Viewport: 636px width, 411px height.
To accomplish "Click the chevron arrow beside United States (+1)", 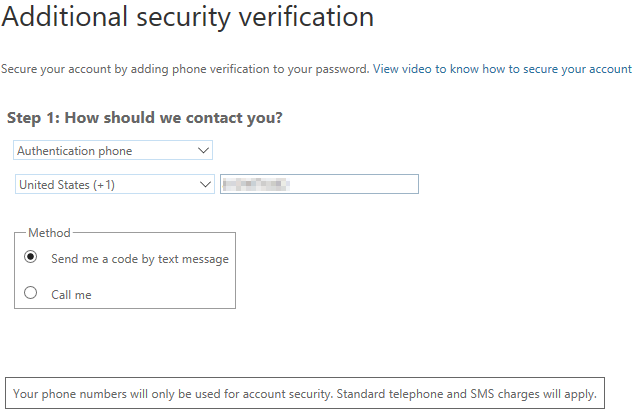I will click(x=205, y=184).
